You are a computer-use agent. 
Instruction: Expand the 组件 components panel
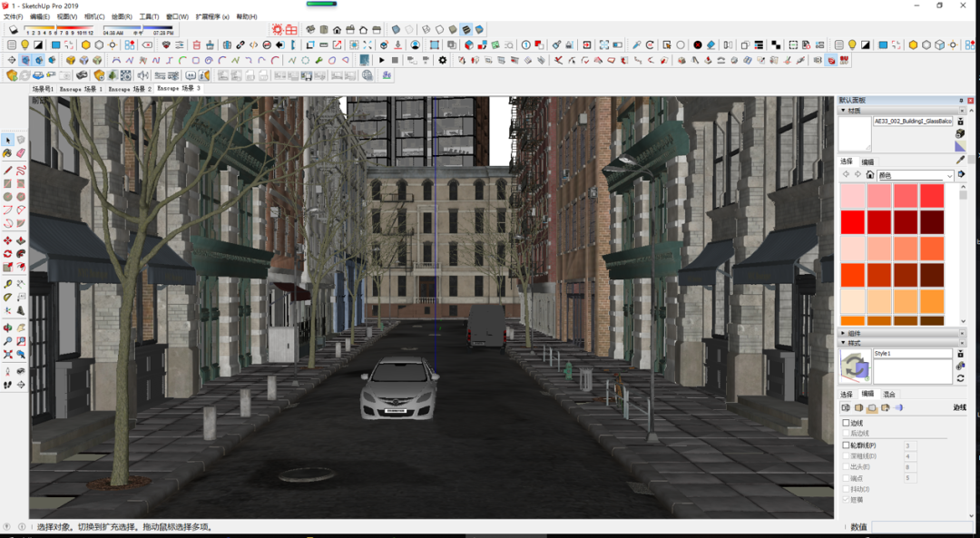[844, 333]
